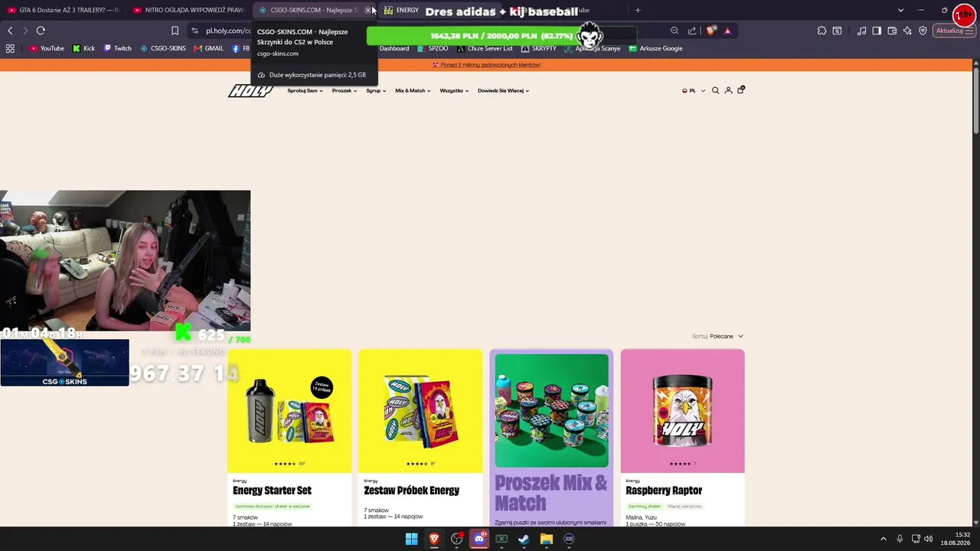Open the music note playlist icon
Image resolution: width=980 pixels, height=551 pixels.
(862, 31)
